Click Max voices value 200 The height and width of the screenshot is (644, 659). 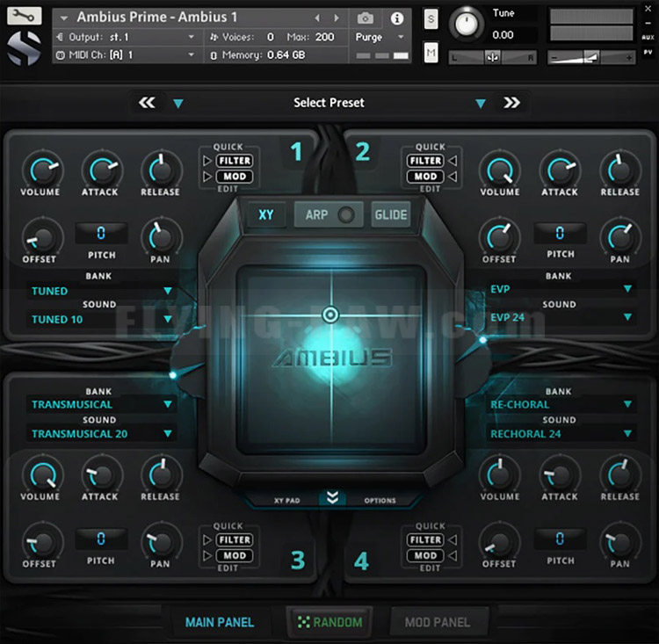324,37
